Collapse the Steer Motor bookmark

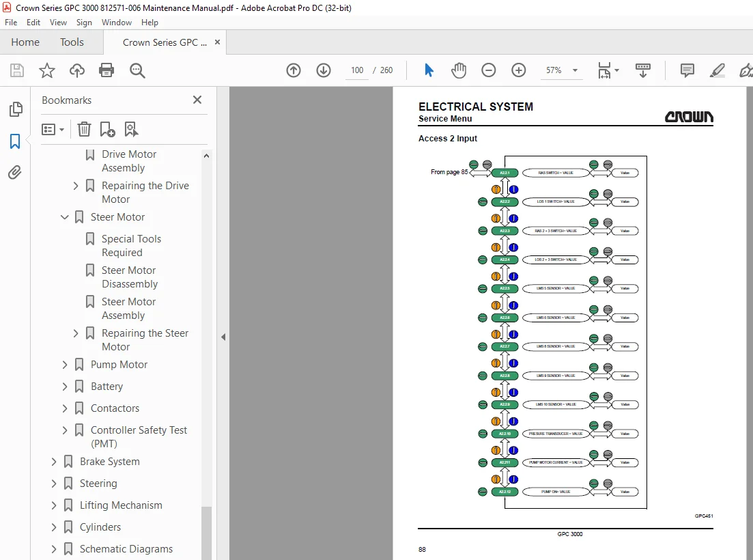click(65, 217)
